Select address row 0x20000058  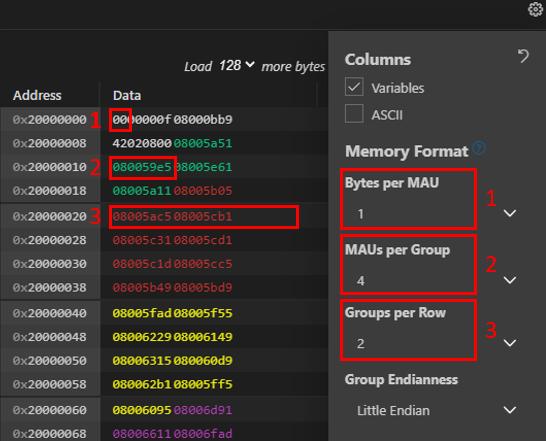[x=49, y=384]
